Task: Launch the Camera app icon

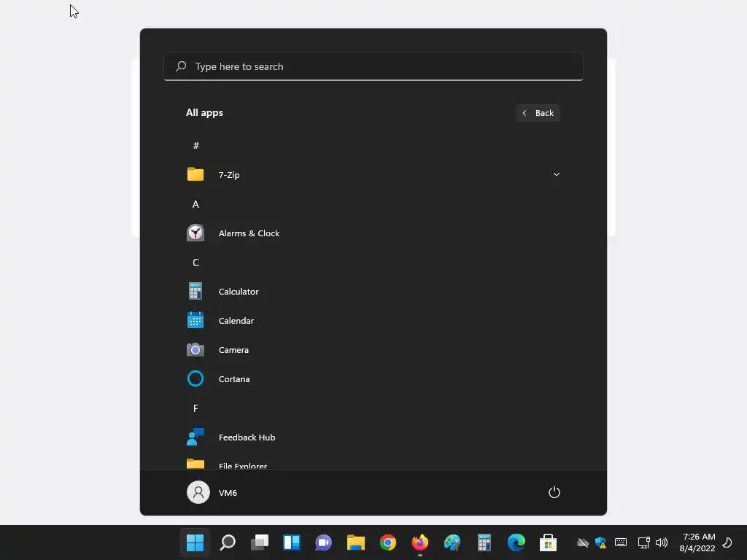Action: coord(196,349)
